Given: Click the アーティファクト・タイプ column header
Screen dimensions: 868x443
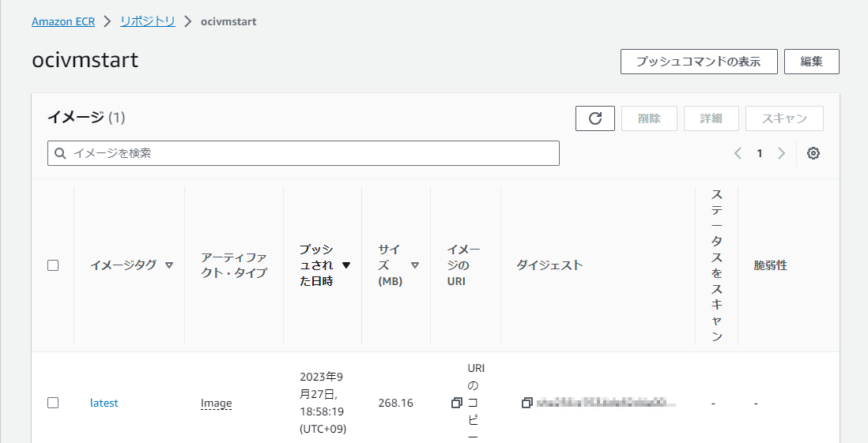Looking at the screenshot, I should pyautogui.click(x=234, y=265).
